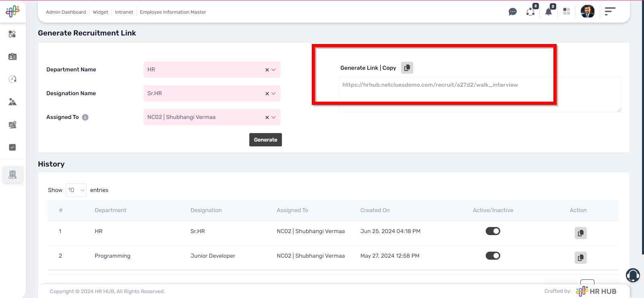Clear the HR department selection
The width and height of the screenshot is (644, 298).
coord(267,70)
